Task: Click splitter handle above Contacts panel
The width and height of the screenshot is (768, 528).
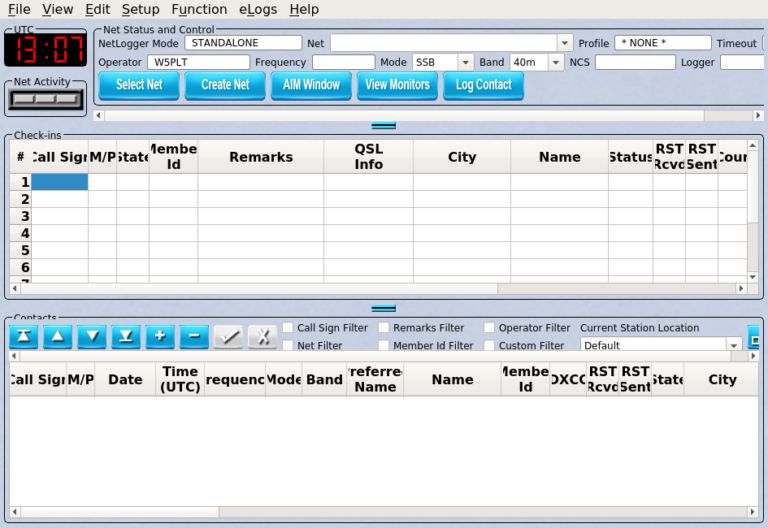Action: point(384,309)
